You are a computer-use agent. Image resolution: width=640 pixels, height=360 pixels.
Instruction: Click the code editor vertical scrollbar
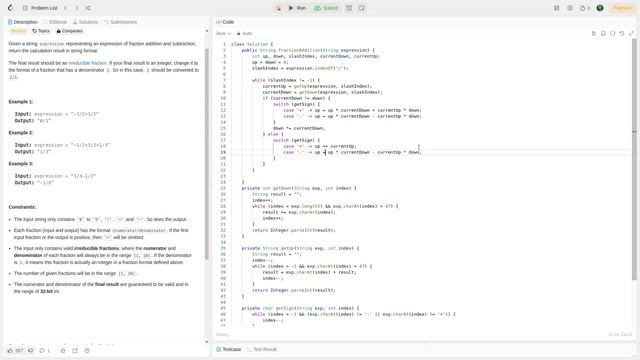click(x=634, y=159)
